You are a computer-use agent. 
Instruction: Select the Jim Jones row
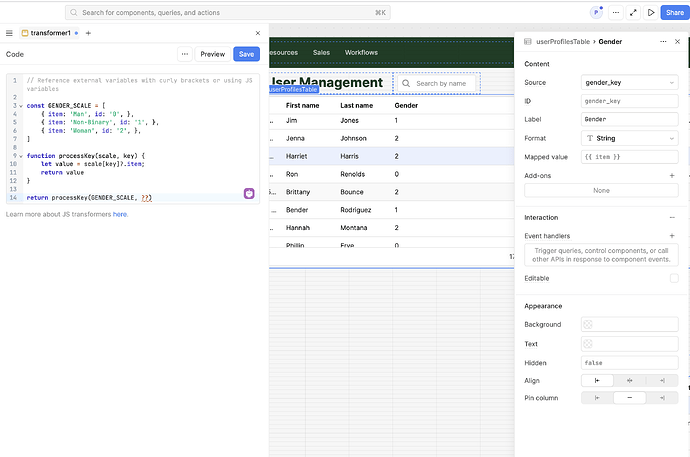tap(391, 121)
